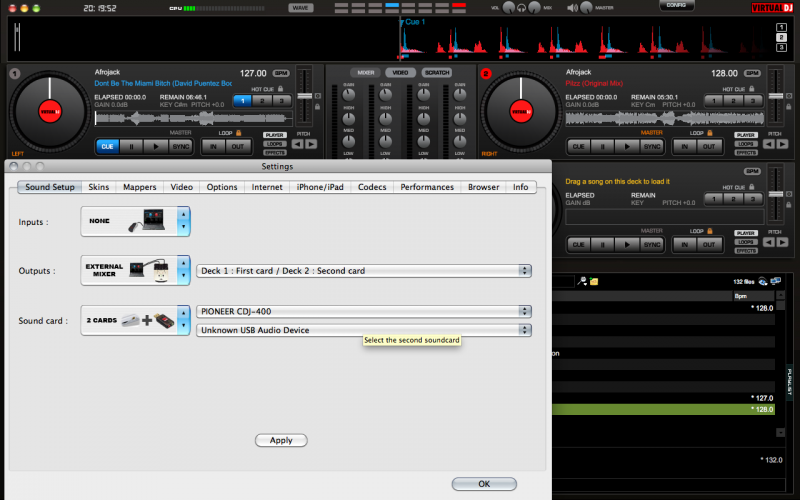Viewport: 800px width, 500px height.
Task: Activate hot cue 2 on deck 2
Action: click(733, 101)
